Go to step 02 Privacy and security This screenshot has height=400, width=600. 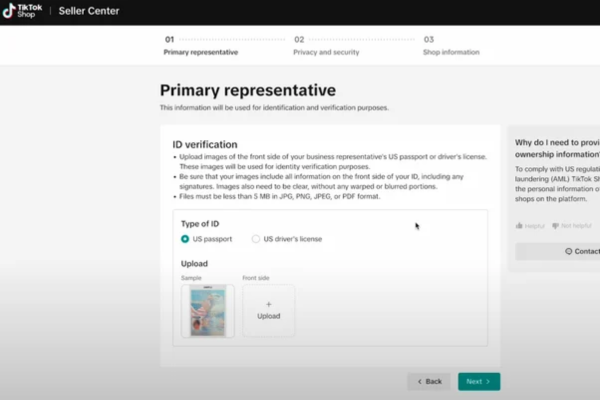click(326, 46)
